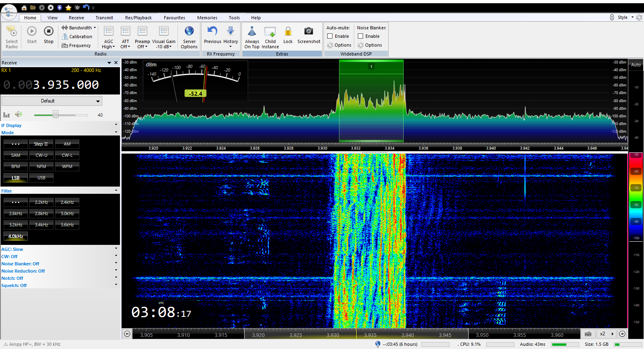Click the Stop playback icon
The width and height of the screenshot is (644, 349).
click(x=48, y=31)
